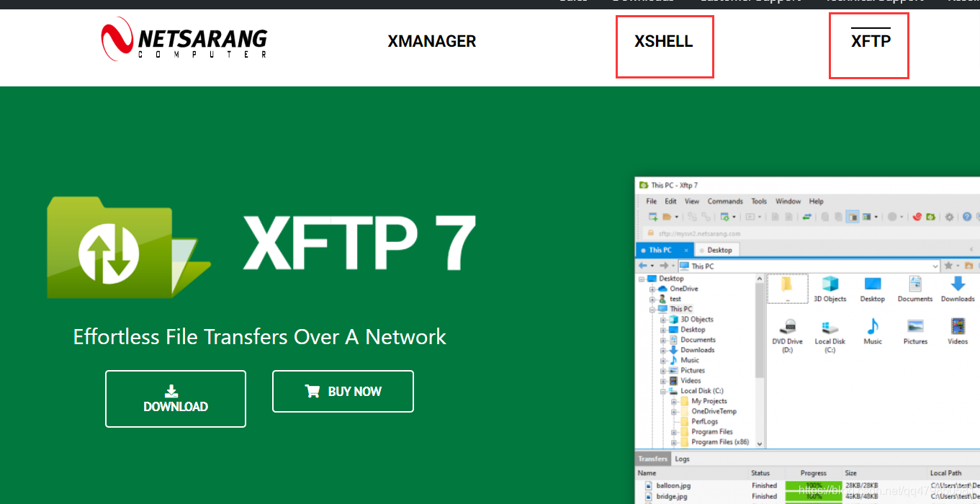Open the Help menu in Xftp
Screen dimensions: 980x504
tap(816, 202)
